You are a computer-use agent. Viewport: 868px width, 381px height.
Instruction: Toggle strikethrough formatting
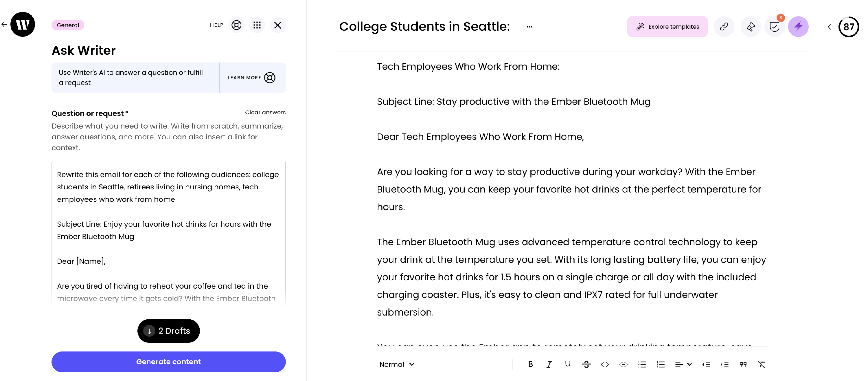click(x=586, y=364)
